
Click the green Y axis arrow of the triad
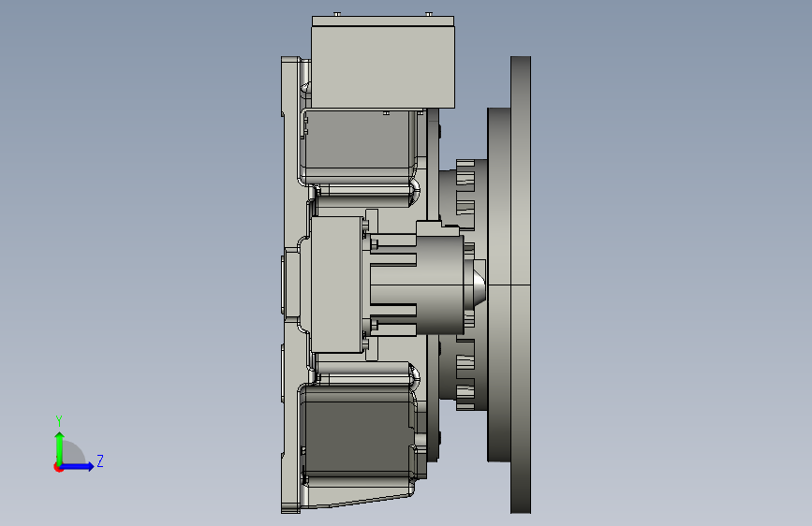point(60,448)
